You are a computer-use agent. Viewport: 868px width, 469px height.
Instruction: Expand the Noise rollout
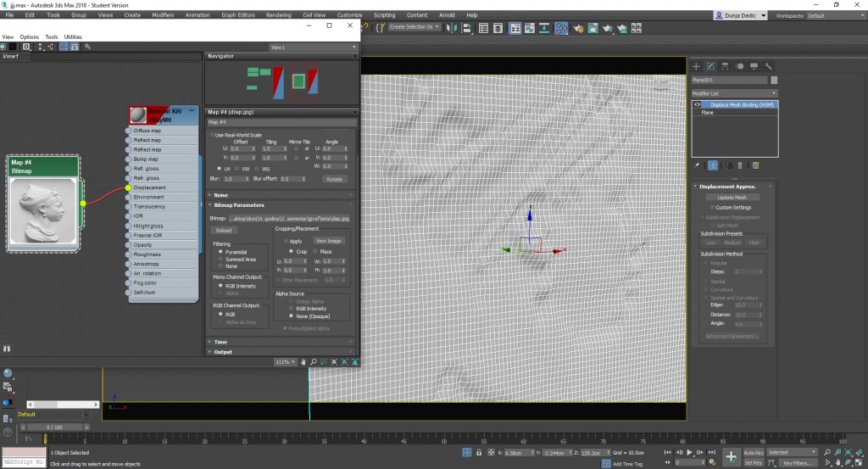tap(281, 195)
